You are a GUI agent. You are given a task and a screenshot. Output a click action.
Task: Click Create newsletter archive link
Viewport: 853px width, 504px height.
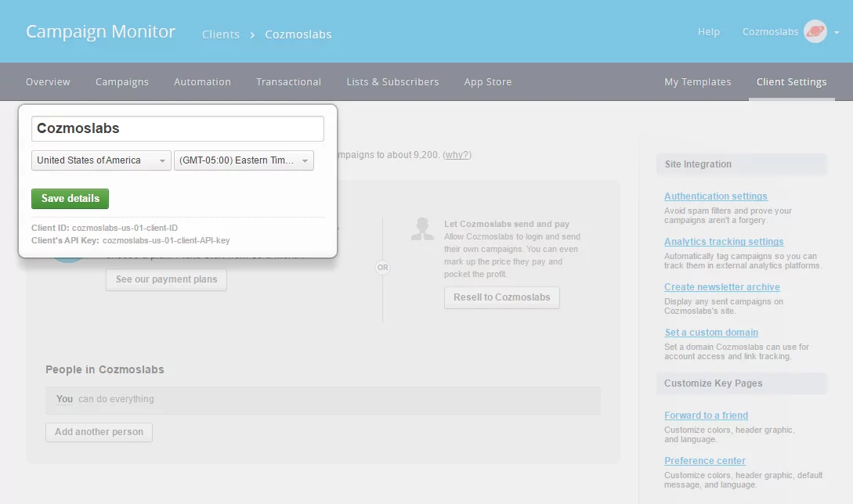[x=722, y=287]
